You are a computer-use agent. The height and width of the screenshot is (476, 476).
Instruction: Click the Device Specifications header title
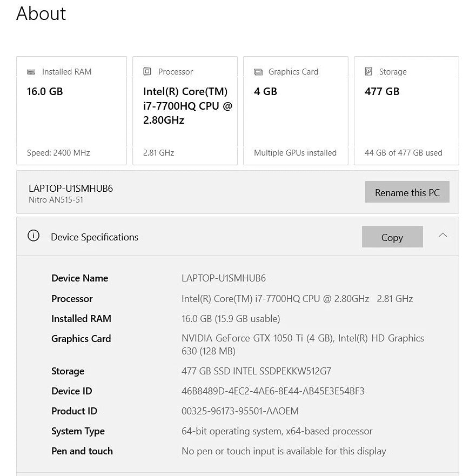(x=95, y=237)
